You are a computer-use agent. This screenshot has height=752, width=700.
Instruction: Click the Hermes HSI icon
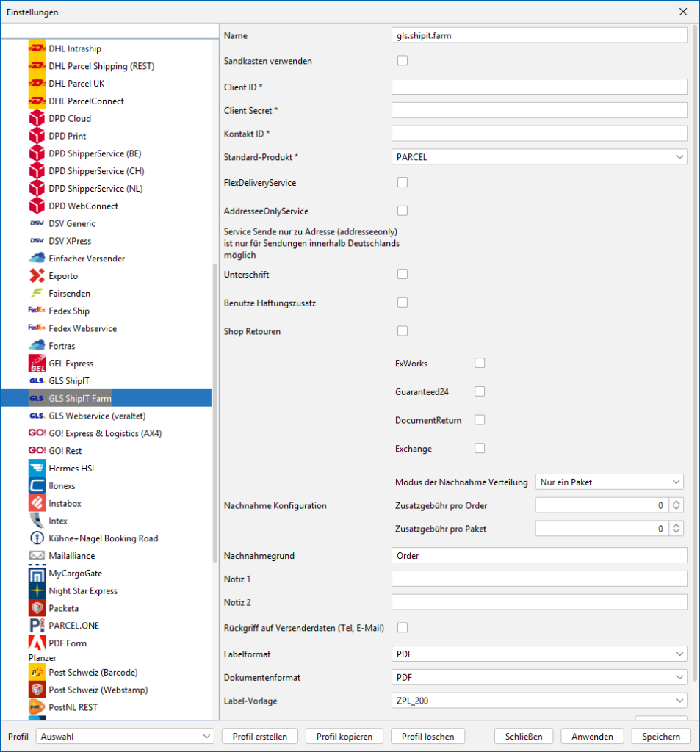[x=37, y=469]
